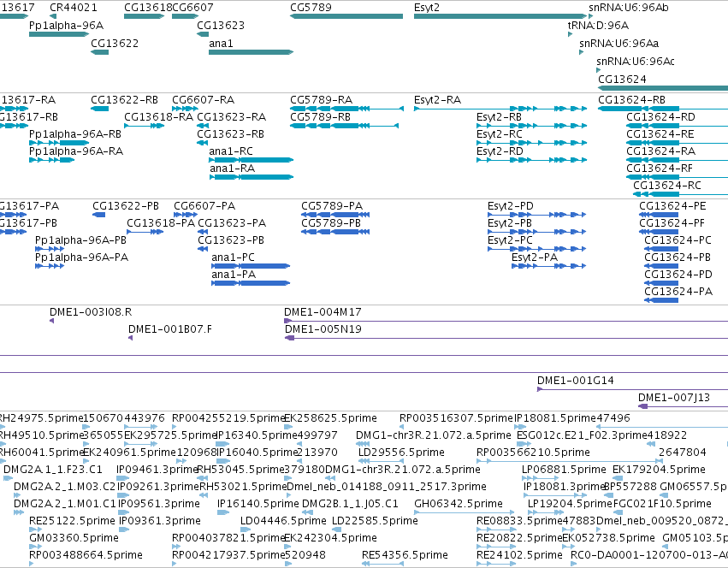Click transcript Pp1alpha-96A-RB
Image resolution: width=728 pixels, height=568 pixels.
[59, 143]
